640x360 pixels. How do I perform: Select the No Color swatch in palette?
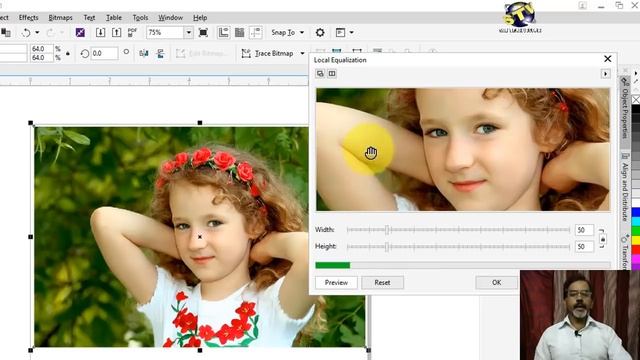[x=636, y=100]
